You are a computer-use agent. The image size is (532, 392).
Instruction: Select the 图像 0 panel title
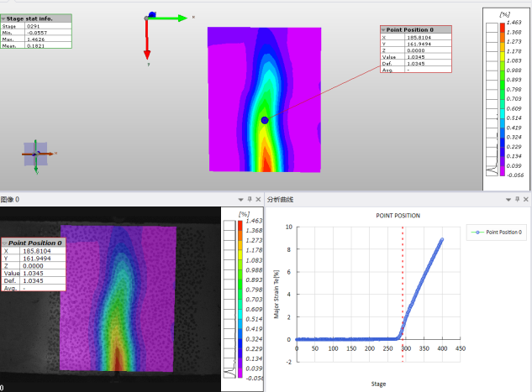pos(10,200)
